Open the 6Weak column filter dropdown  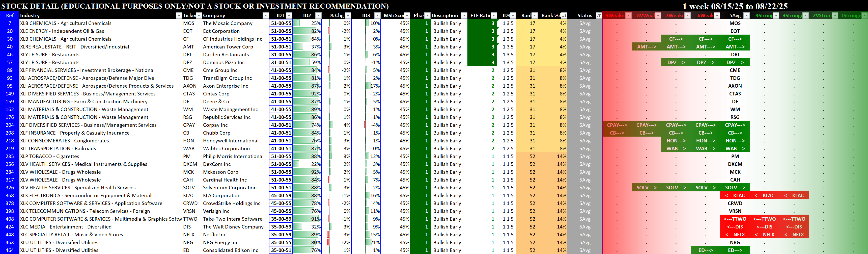[717, 15]
